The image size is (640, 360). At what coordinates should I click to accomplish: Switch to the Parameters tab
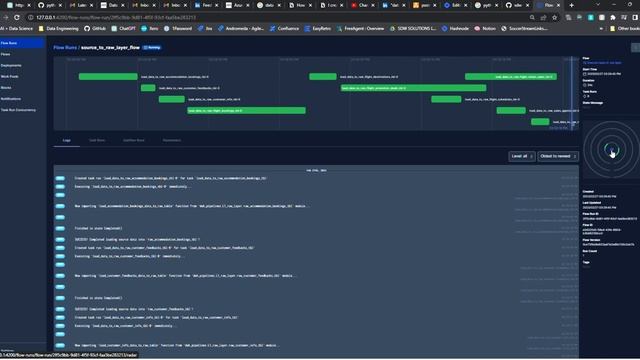pos(172,140)
